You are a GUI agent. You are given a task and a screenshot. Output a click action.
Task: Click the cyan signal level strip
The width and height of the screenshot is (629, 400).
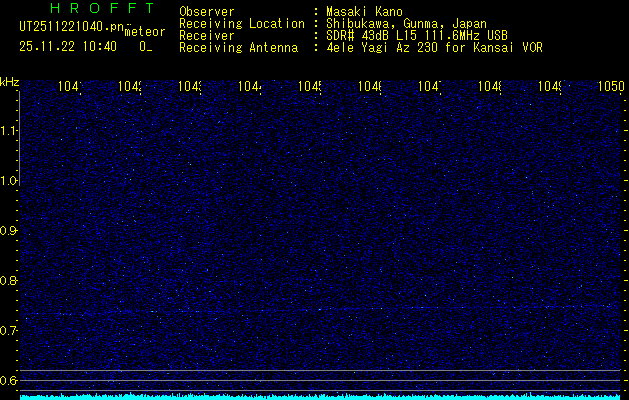pyautogui.click(x=320, y=396)
